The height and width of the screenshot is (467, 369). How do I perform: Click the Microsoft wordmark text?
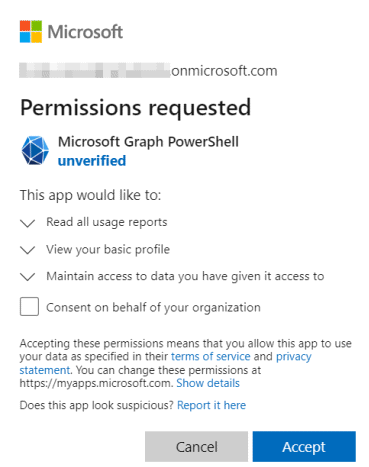pyautogui.click(x=85, y=32)
